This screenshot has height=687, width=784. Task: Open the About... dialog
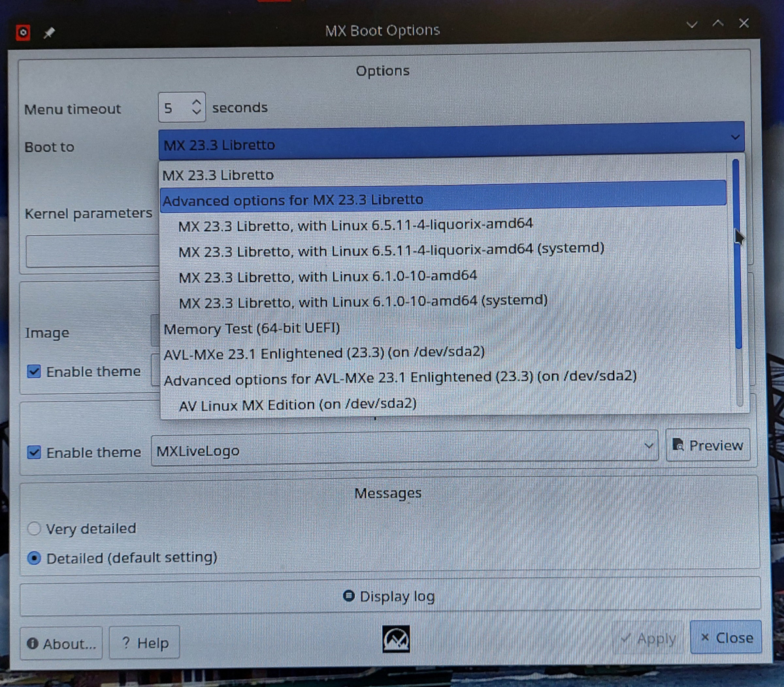[x=62, y=643]
